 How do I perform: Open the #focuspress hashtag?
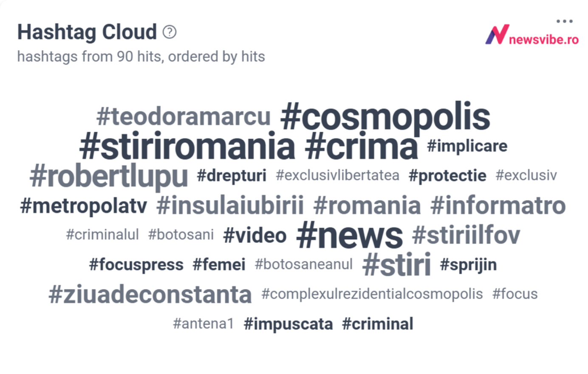(x=136, y=265)
